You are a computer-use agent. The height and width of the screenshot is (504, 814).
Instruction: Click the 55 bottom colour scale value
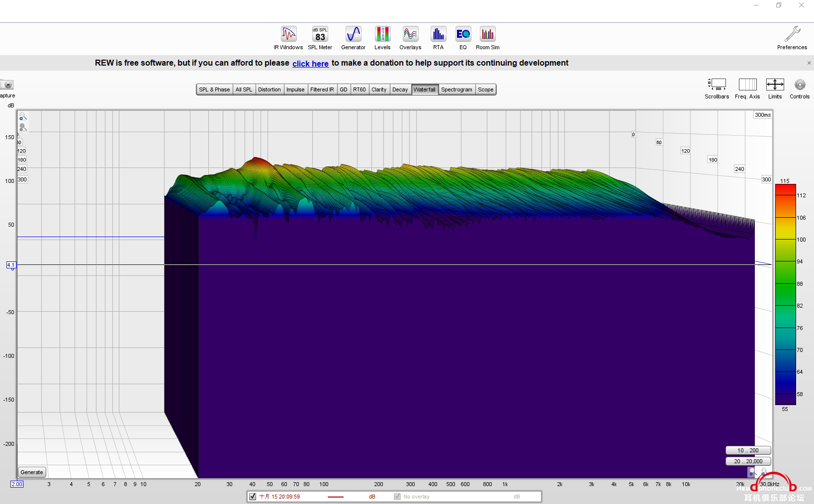[x=785, y=409]
